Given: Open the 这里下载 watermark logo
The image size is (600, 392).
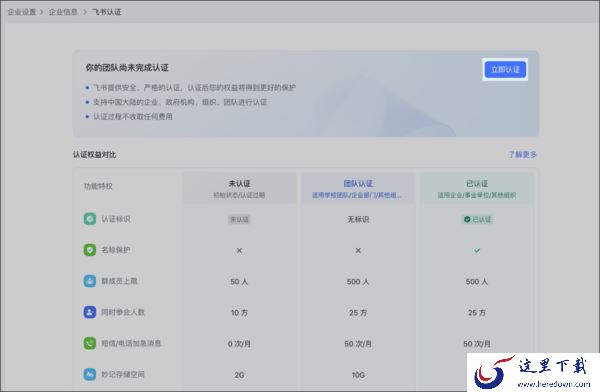Looking at the screenshot, I should coord(533,372).
